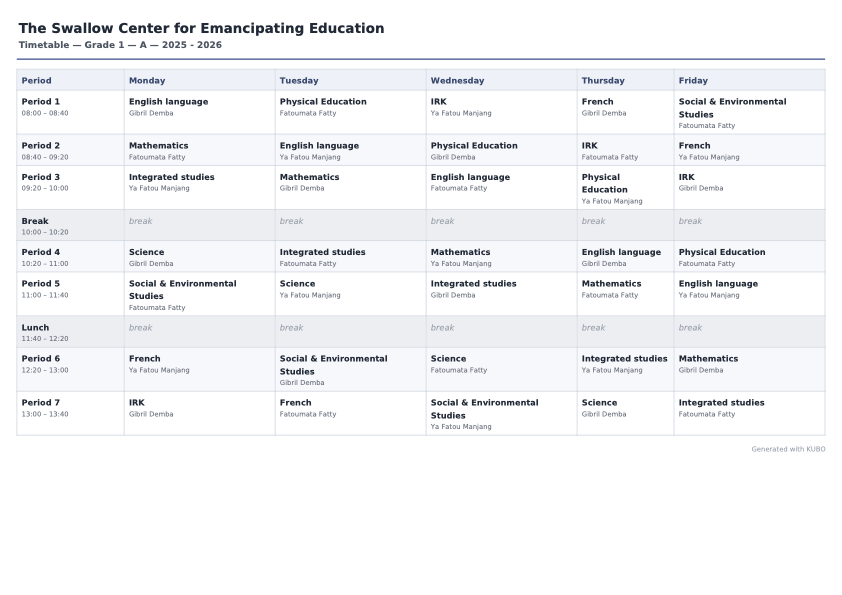Select Monday Period 3 Integrated studies cell
The height and width of the screenshot is (595, 842).
[x=200, y=187]
